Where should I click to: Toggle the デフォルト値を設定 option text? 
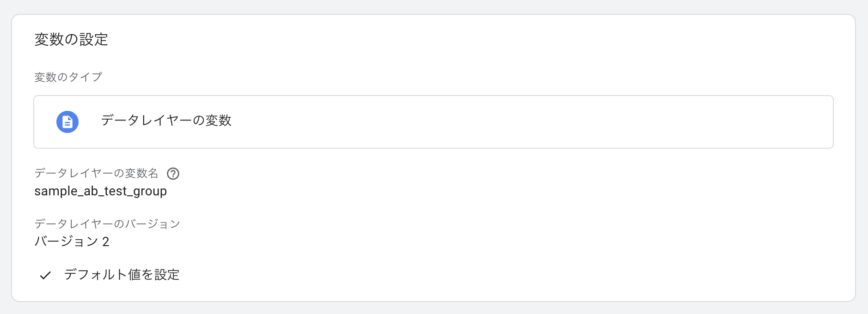[x=122, y=275]
